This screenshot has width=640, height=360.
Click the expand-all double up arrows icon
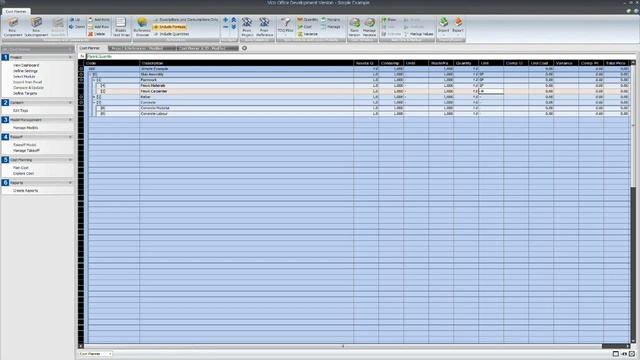click(x=233, y=20)
